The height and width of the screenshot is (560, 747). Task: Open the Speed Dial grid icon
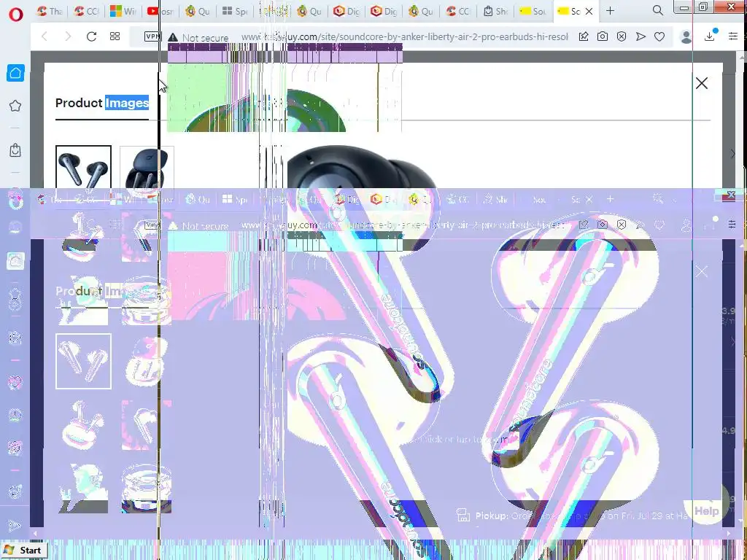115,36
